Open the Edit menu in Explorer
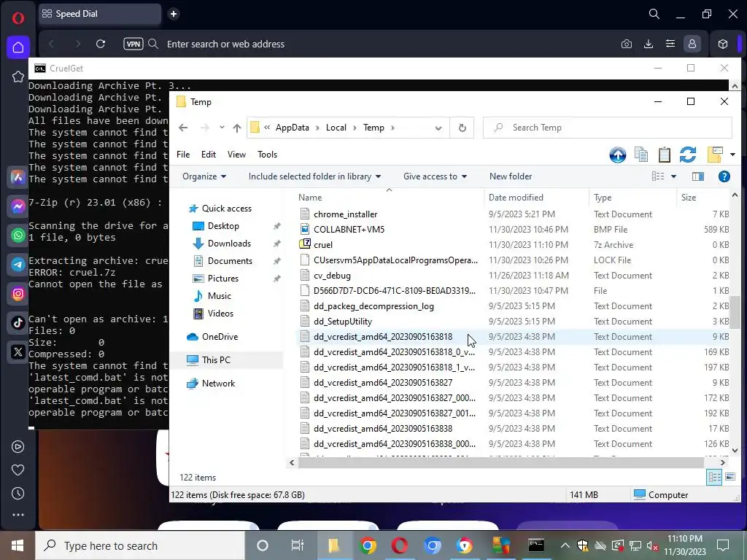This screenshot has width=747, height=560. (208, 155)
